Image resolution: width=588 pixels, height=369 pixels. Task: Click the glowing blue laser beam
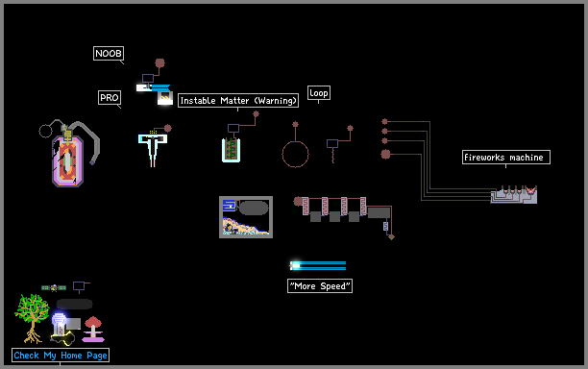tap(318, 265)
